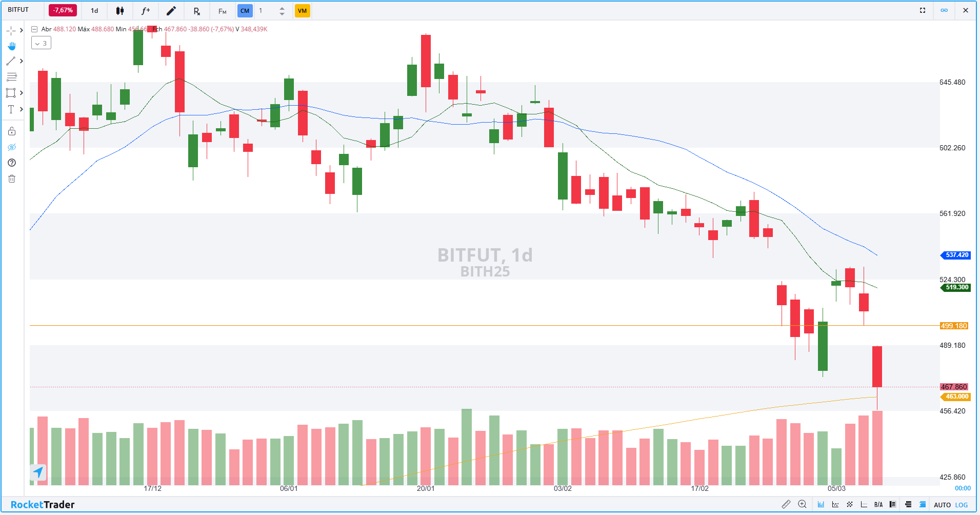Click the orange 499.180 price line label
This screenshot has width=980, height=515.
tap(953, 326)
